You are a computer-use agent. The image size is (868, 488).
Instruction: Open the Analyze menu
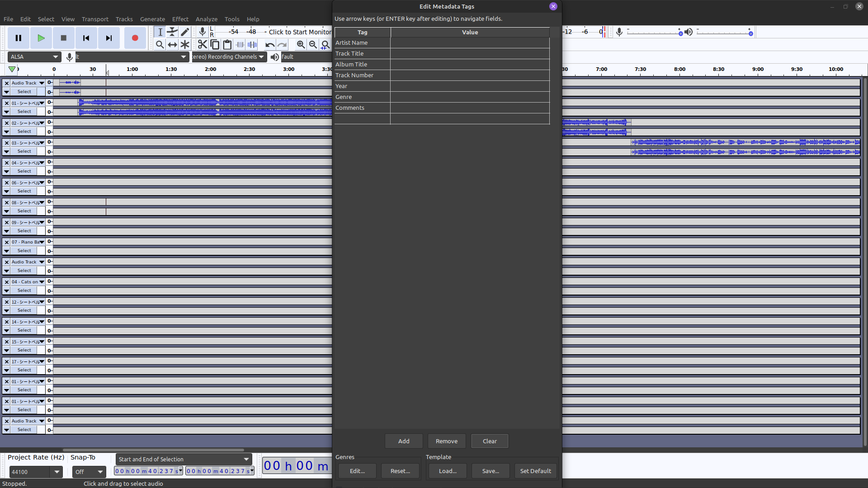point(206,19)
